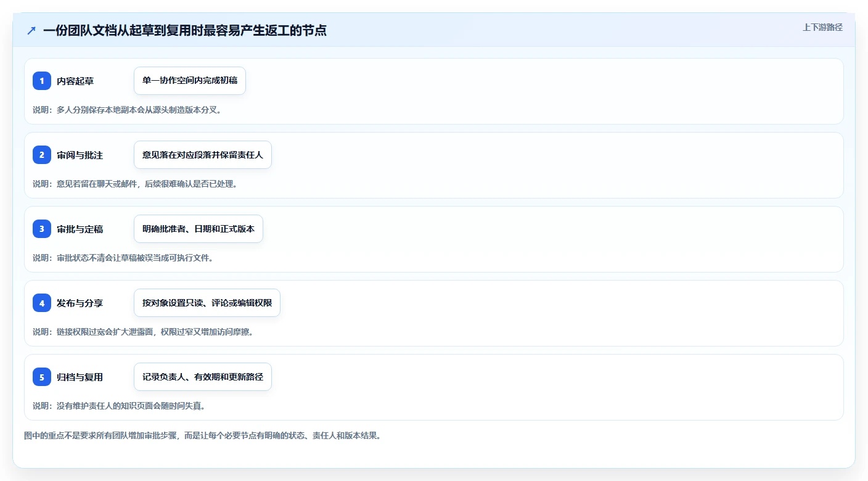This screenshot has height=481, width=868.
Task: Click the 内容起草 step label
Action: 75,81
